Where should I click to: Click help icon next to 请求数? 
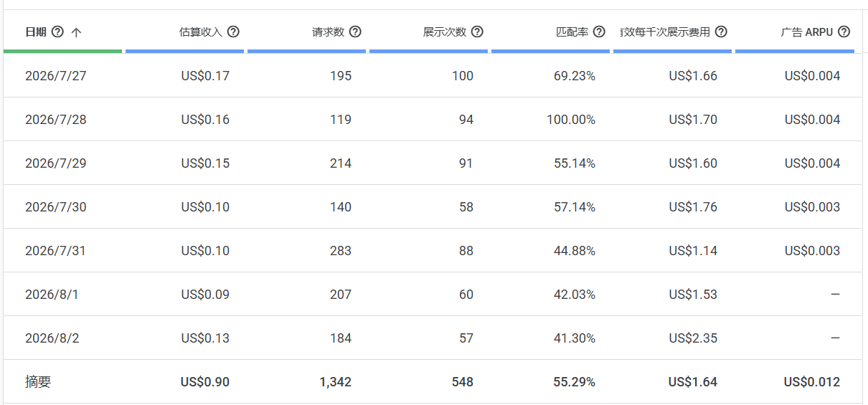coord(355,32)
